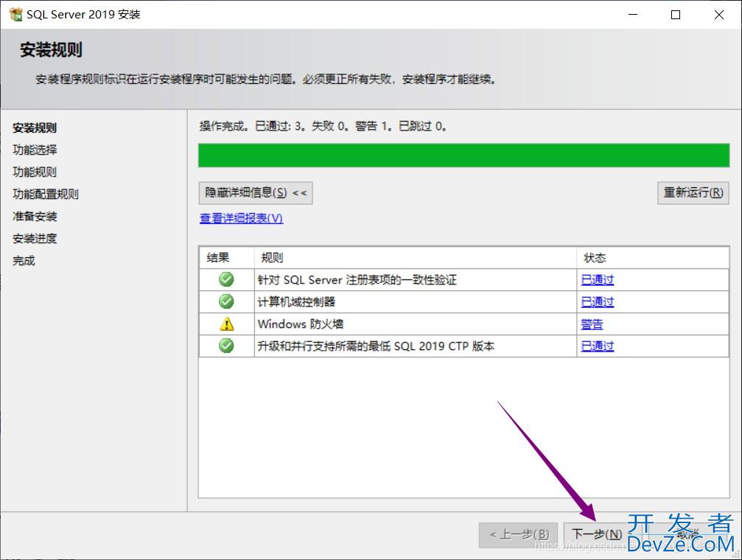Click rule text 计算机域控制器
Image resolution: width=742 pixels, height=560 pixels.
296,301
